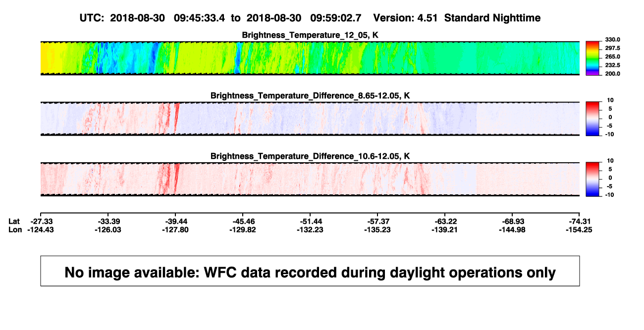Click the title Brightness_Temperature_12_05, K
The image size is (644, 330).
[310, 35]
